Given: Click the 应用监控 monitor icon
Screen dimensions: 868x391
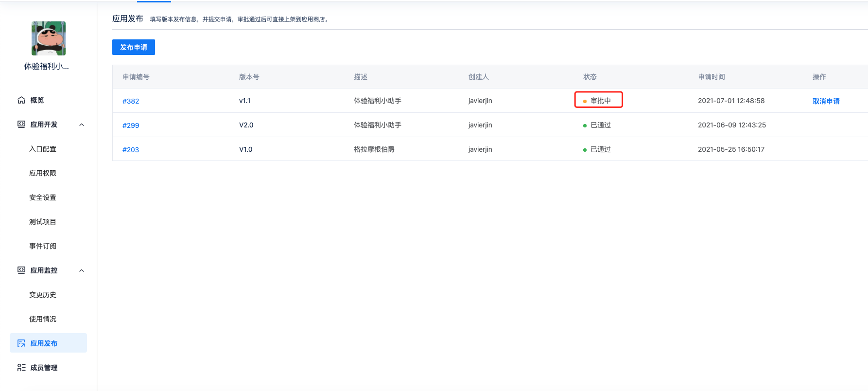Looking at the screenshot, I should click(21, 270).
